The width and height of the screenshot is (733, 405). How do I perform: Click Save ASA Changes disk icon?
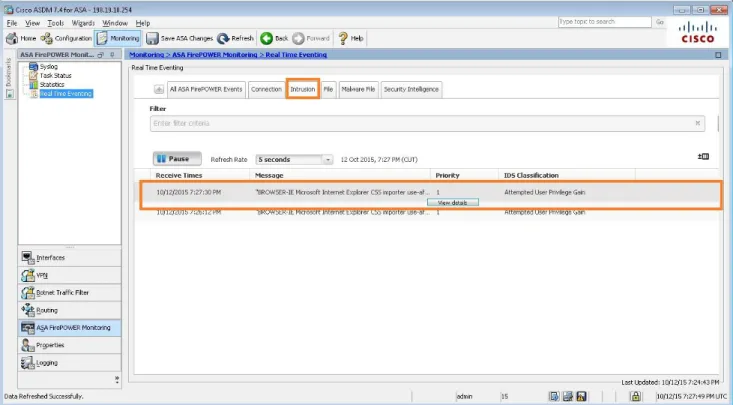click(x=152, y=38)
